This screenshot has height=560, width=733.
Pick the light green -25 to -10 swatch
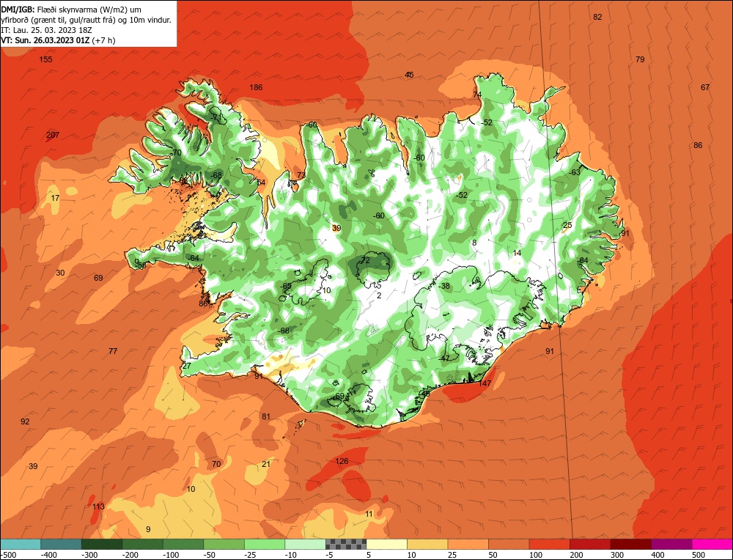[x=264, y=544]
